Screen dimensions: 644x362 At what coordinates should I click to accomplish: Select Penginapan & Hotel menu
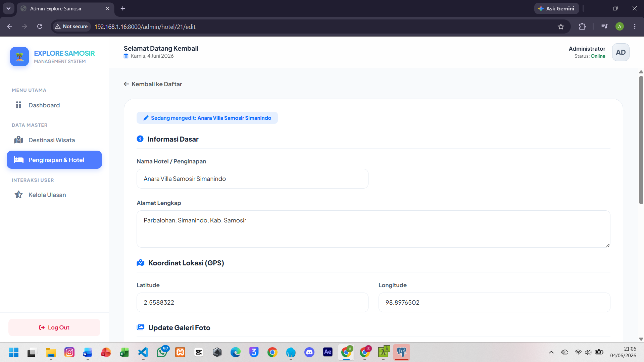click(x=54, y=160)
